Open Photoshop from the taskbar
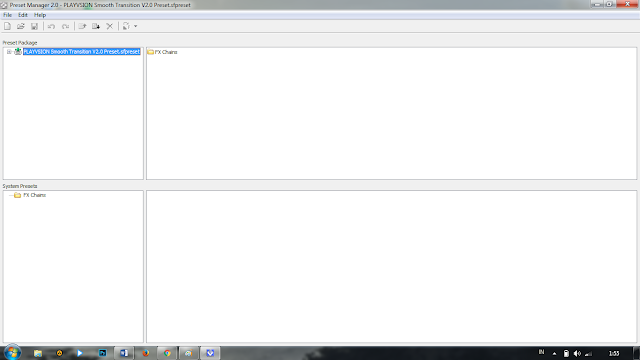This screenshot has width=640, height=360. click(102, 353)
